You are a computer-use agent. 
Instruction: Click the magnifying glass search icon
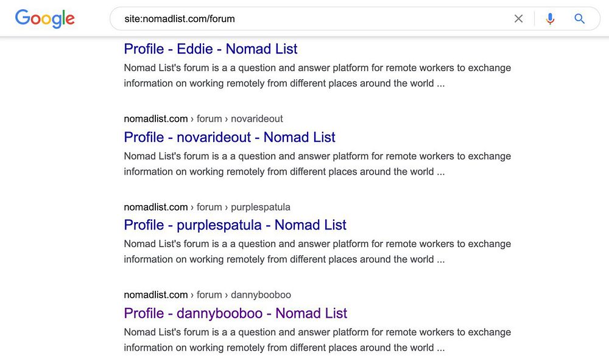pyautogui.click(x=579, y=19)
